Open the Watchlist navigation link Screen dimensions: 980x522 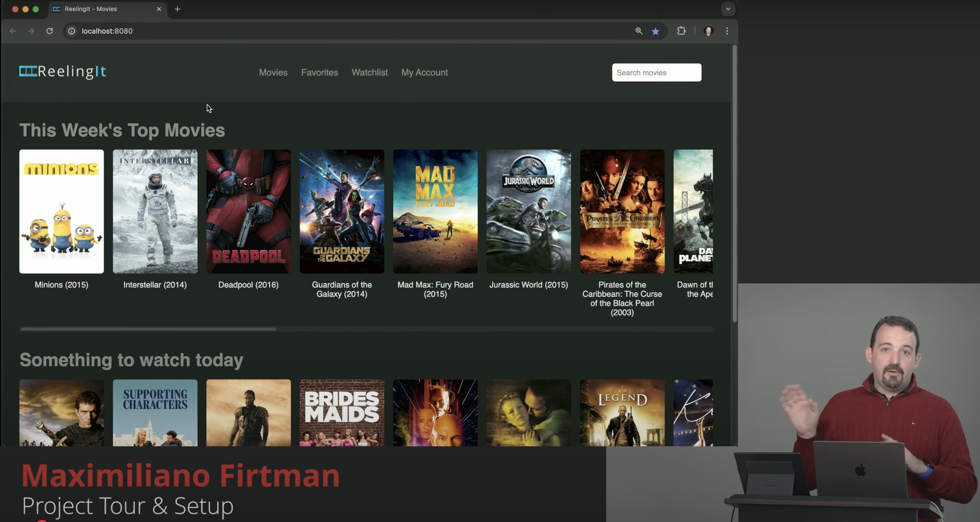[x=369, y=72]
